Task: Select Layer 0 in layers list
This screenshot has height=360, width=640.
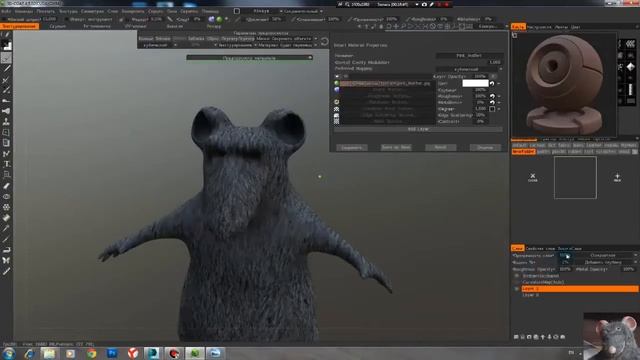Action: click(x=531, y=295)
